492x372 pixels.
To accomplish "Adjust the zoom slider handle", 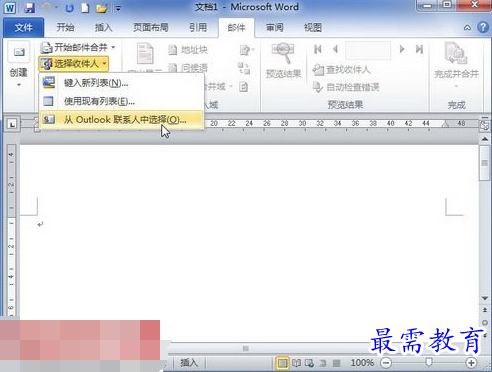I will coord(429,362).
